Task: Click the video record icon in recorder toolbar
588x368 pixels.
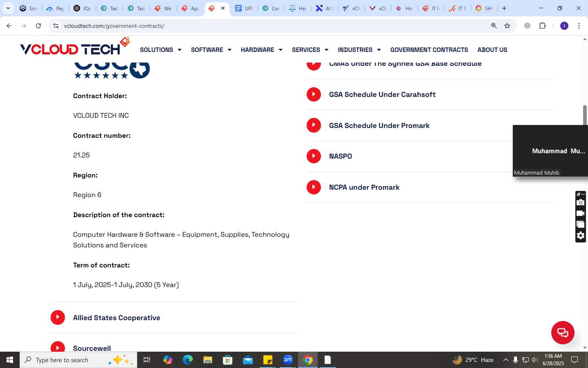Action: point(580,213)
